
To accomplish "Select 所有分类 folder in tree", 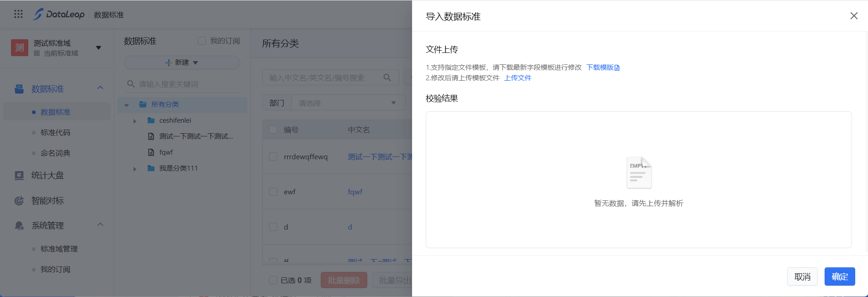I will (x=165, y=104).
